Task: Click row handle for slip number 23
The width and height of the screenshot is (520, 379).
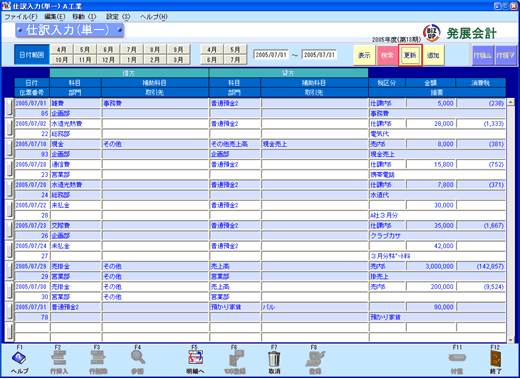Action: pos(9,169)
